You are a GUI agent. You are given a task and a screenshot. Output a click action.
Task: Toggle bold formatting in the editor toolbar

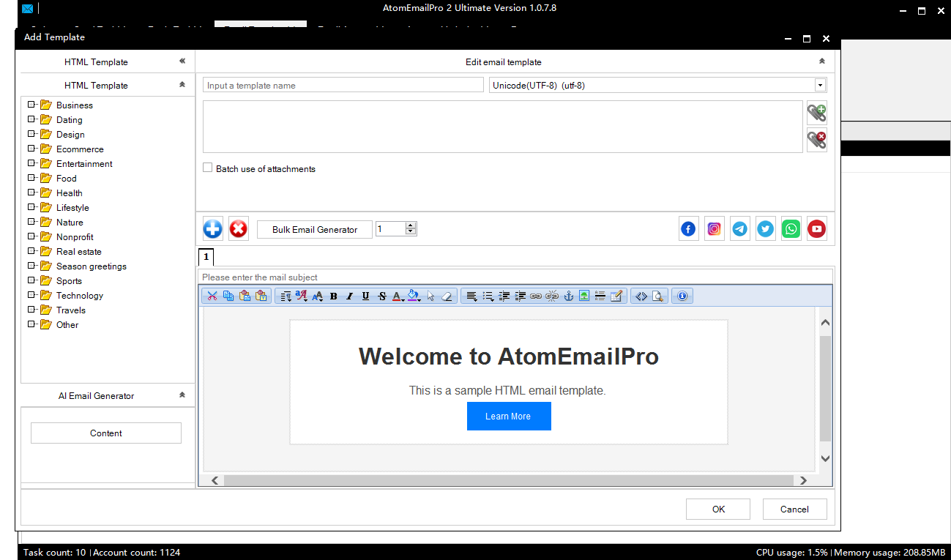[x=334, y=296]
